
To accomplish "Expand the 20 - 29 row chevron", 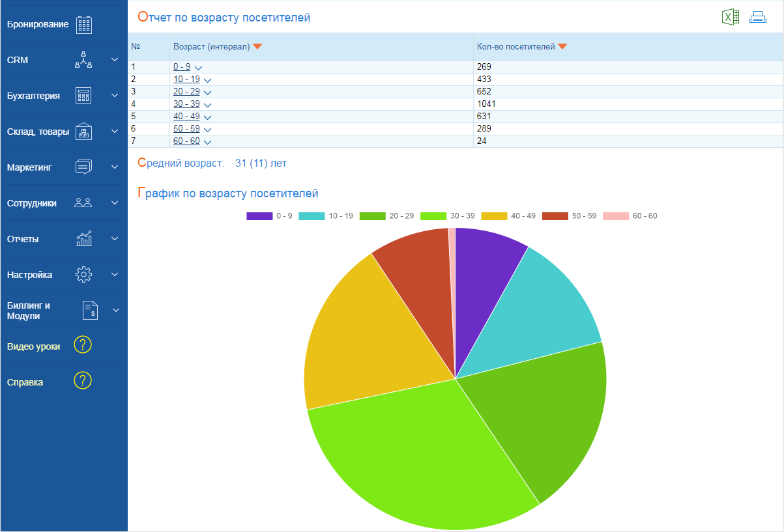I will (x=207, y=92).
